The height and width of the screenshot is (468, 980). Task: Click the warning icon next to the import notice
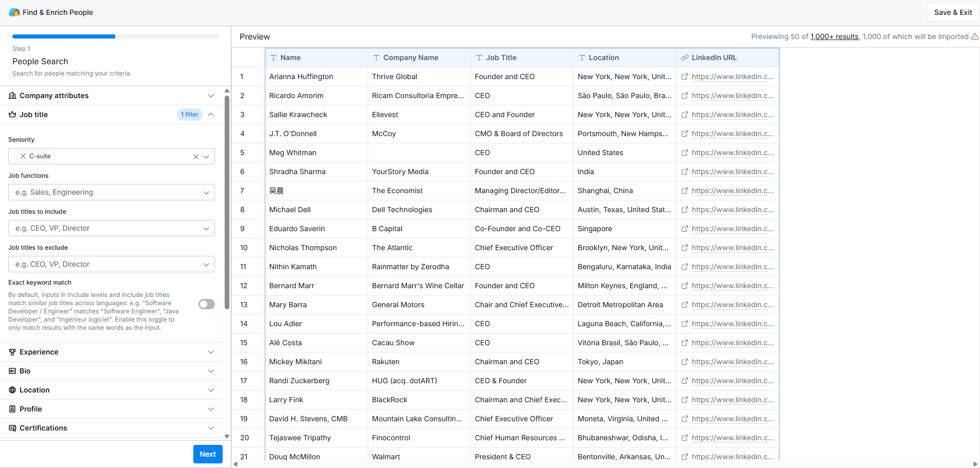(x=975, y=36)
